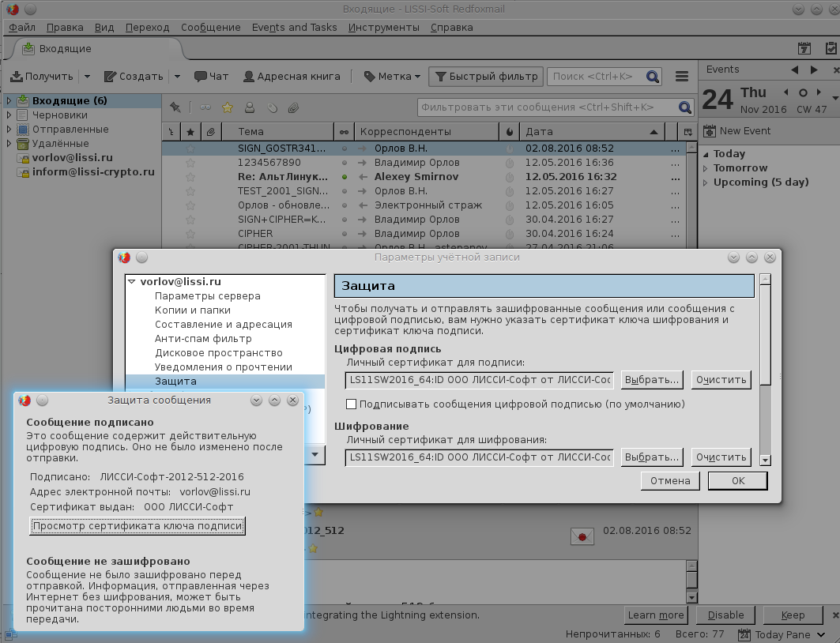Open the Правка menu
This screenshot has height=643, width=840.
click(x=65, y=28)
